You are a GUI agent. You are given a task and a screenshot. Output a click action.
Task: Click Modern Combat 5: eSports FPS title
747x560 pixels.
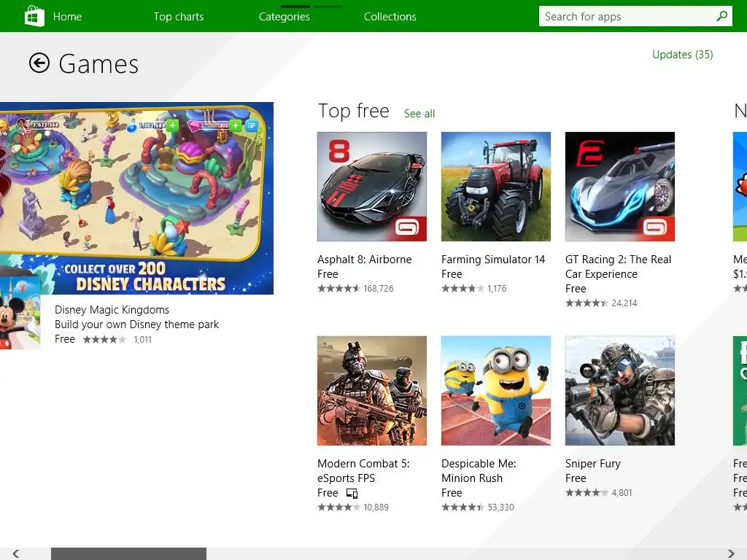(363, 471)
